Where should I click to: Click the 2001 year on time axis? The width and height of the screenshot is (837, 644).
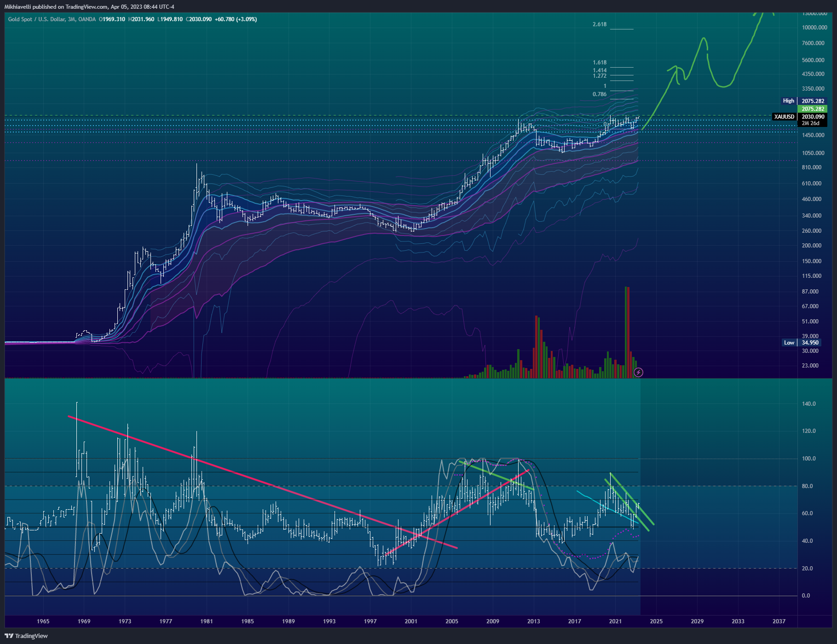(x=411, y=621)
